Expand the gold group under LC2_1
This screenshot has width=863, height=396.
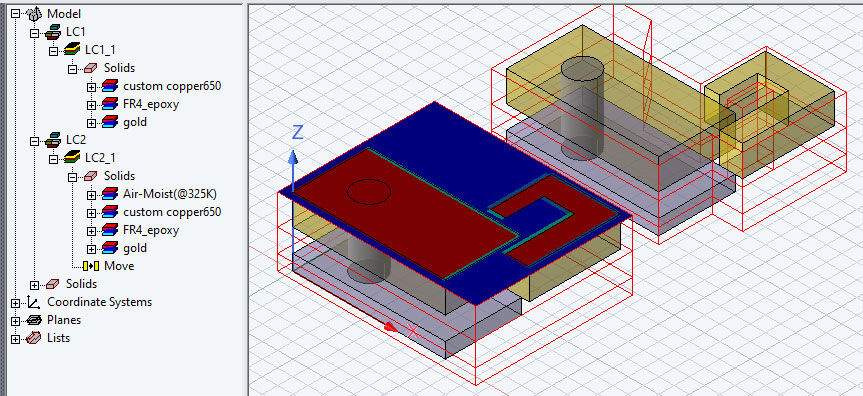(91, 248)
